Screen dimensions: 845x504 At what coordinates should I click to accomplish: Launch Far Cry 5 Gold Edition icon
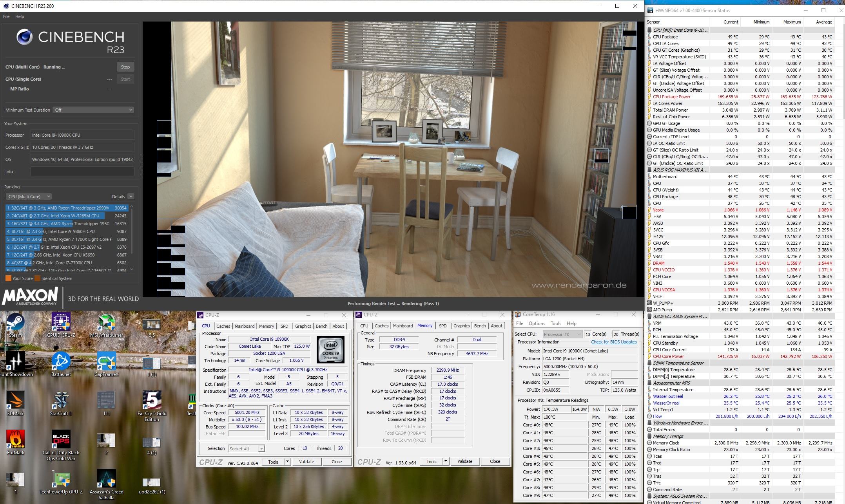tap(152, 406)
